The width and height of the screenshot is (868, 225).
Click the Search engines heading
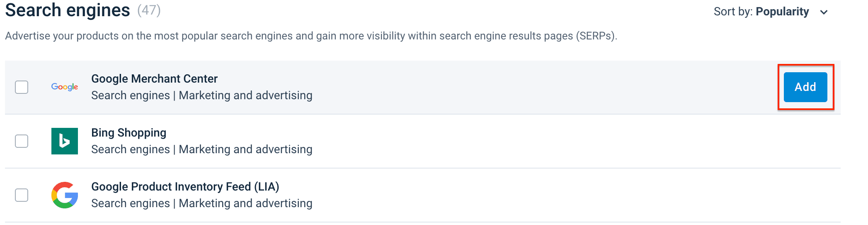click(x=68, y=10)
